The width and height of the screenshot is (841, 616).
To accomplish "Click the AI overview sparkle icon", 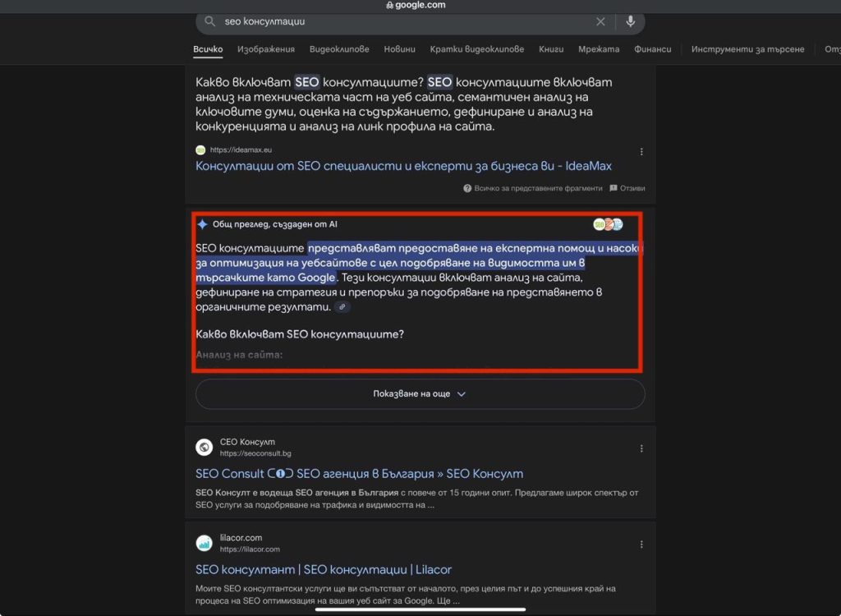I will coord(202,224).
